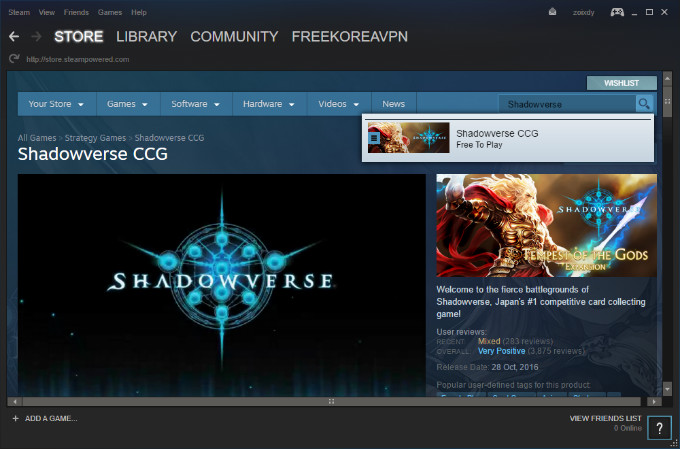Click the Strategy Games breadcrumb
This screenshot has width=680, height=449.
tap(95, 138)
